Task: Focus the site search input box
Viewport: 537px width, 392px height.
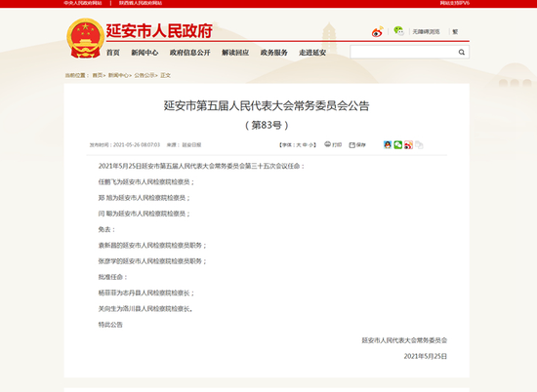Action: point(404,52)
